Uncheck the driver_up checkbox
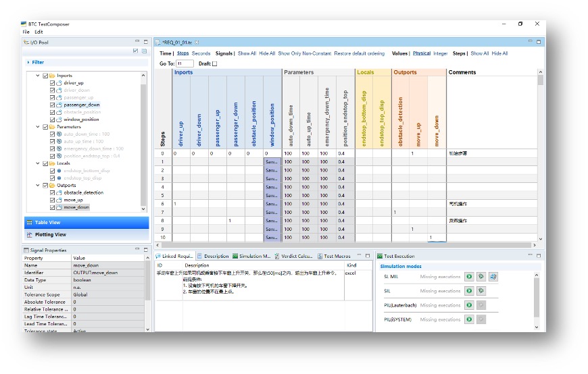This screenshot has height=374, width=588. click(x=53, y=83)
